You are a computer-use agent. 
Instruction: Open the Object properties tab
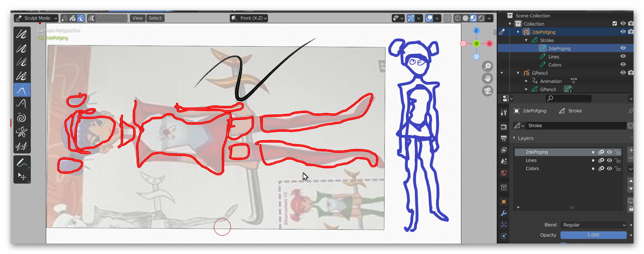click(x=504, y=202)
